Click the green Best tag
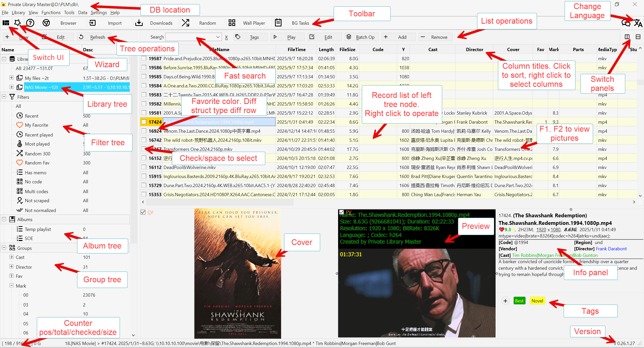This screenshot has height=348, width=644. click(519, 301)
